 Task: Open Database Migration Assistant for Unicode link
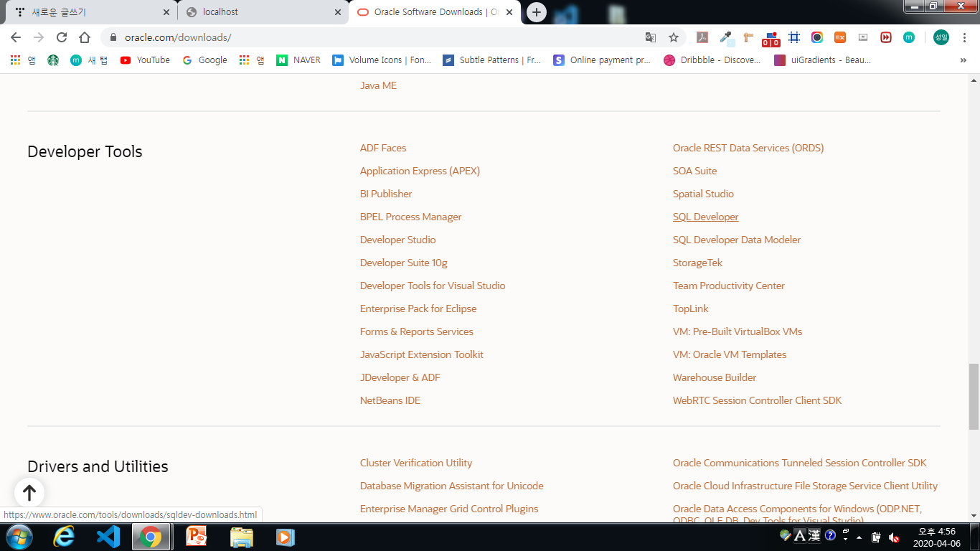(452, 486)
